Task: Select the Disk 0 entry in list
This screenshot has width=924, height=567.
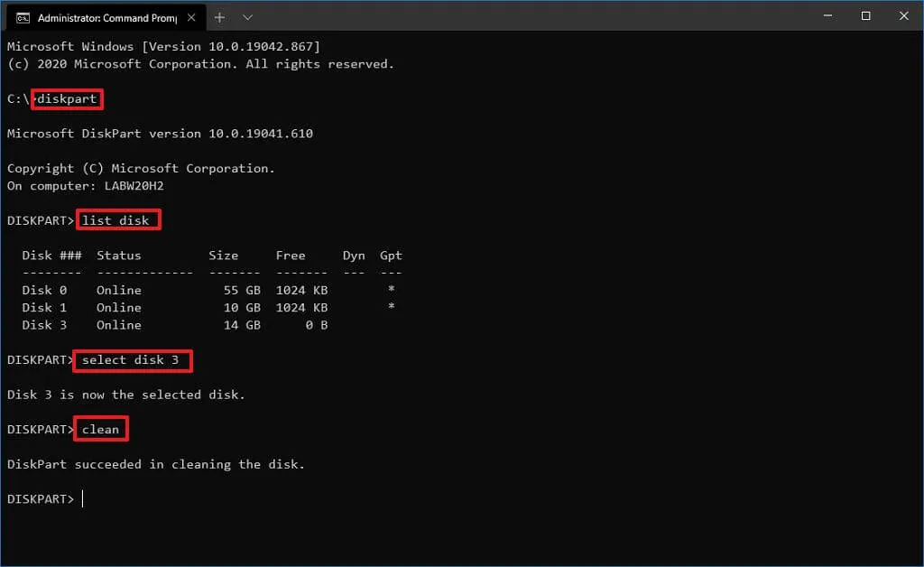Action: [x=43, y=290]
